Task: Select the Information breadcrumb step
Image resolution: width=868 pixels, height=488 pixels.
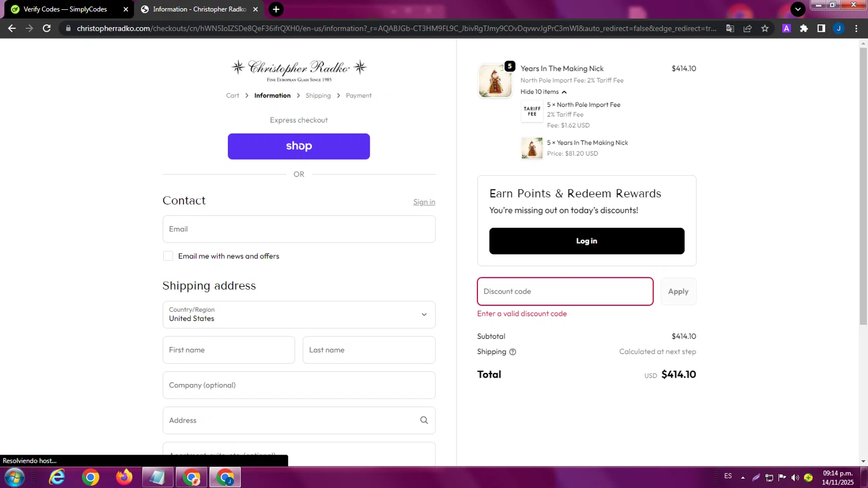Action: 273,95
